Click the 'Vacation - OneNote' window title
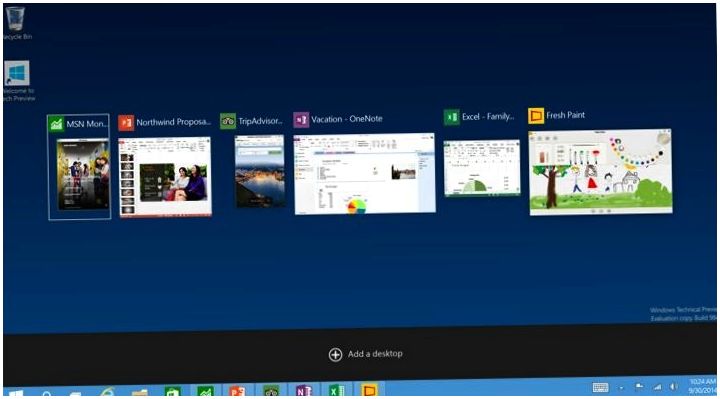 [x=347, y=119]
